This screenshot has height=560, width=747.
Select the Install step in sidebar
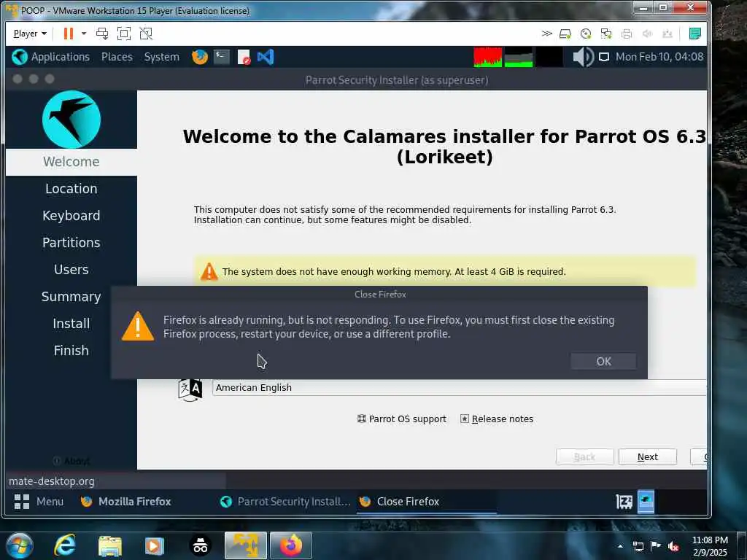[71, 324]
